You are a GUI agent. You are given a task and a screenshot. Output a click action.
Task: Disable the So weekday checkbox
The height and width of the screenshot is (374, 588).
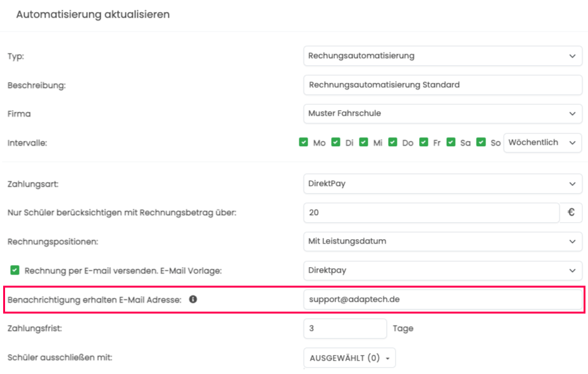tap(481, 142)
